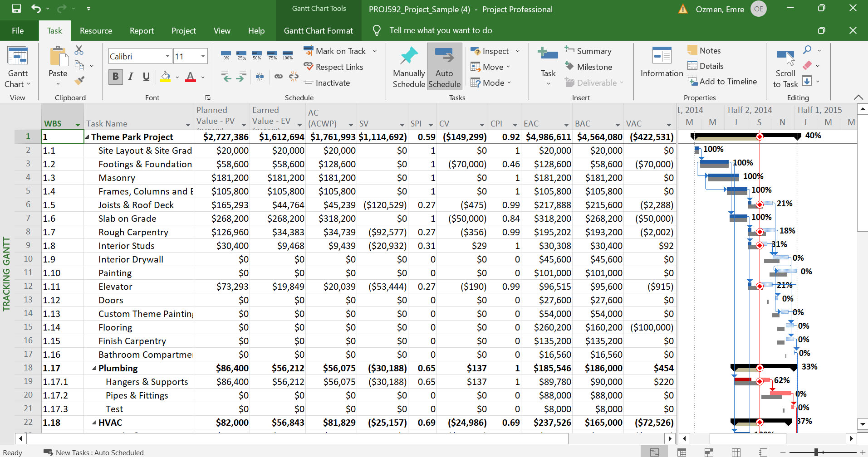868x457 pixels.
Task: Switch to Manually Schedule mode
Action: (x=408, y=67)
